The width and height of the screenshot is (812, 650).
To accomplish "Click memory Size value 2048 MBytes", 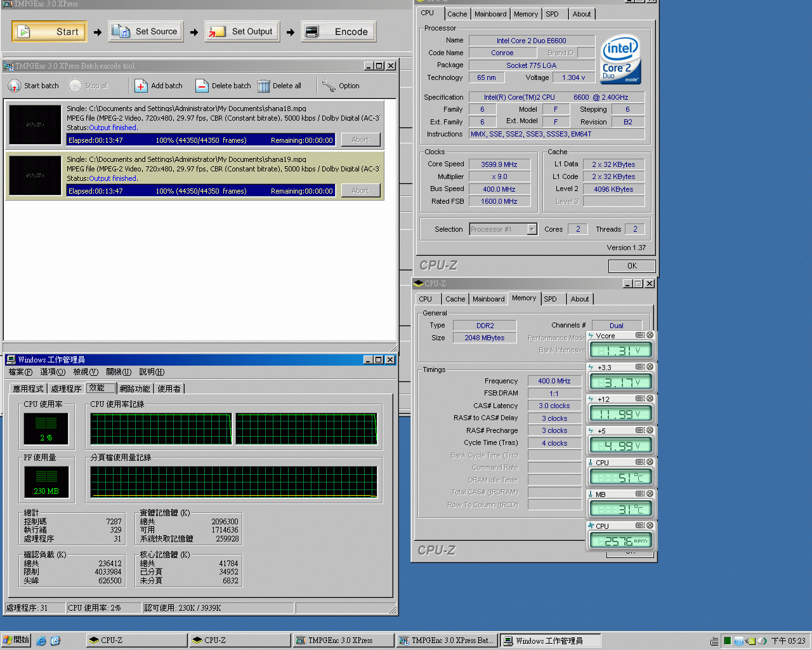I will tap(485, 338).
